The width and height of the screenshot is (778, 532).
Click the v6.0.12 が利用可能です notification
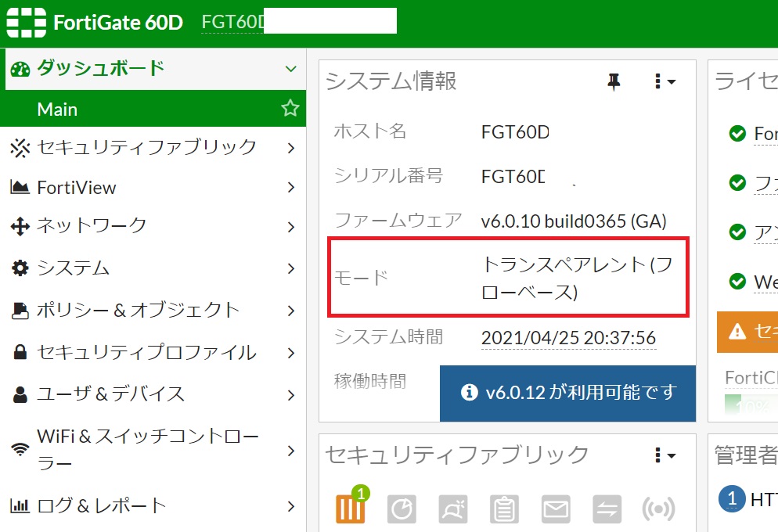567,394
